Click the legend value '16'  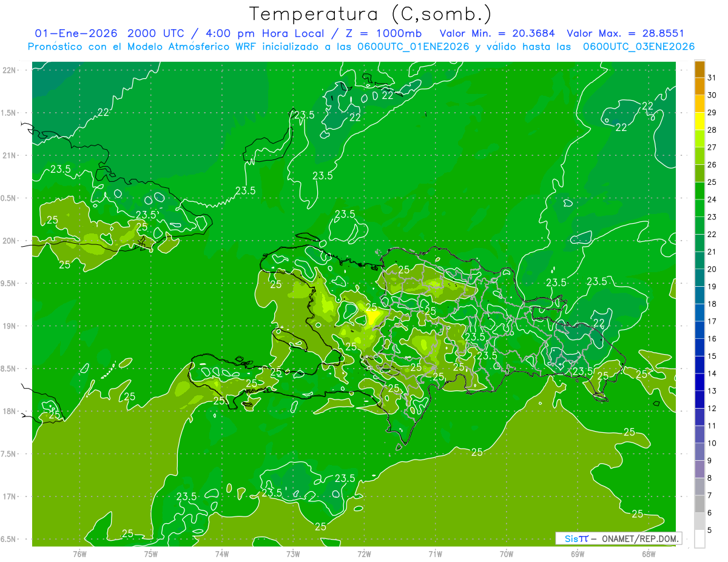point(712,339)
